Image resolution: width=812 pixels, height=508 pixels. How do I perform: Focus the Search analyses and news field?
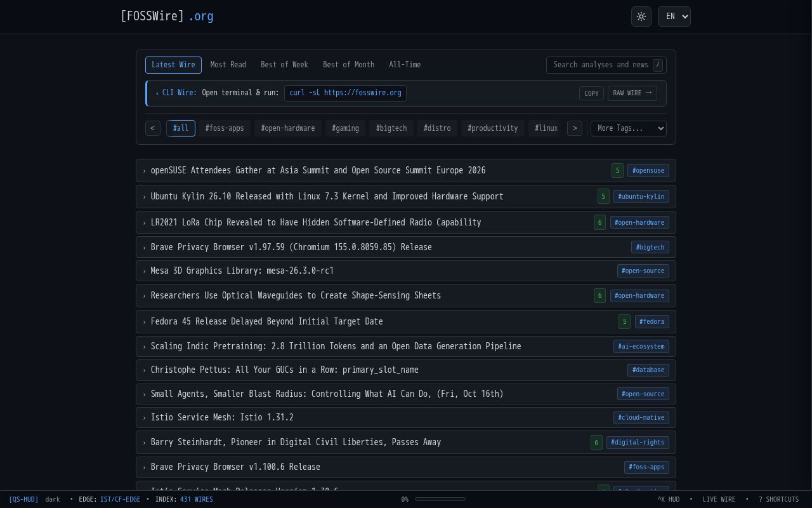click(x=606, y=65)
